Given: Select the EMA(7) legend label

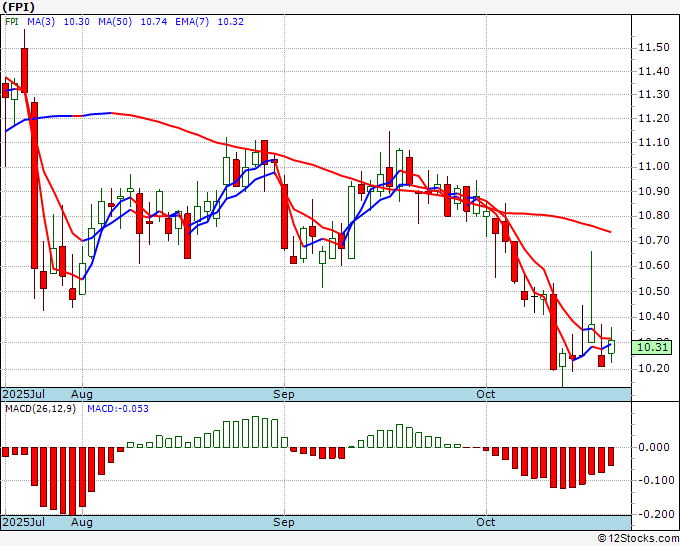Looking at the screenshot, I should pos(192,22).
